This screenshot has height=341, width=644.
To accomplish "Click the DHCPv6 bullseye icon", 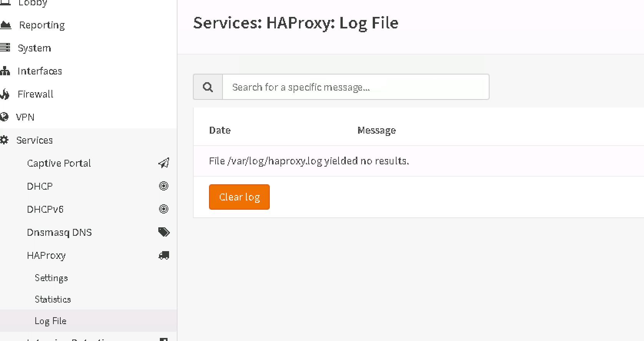I will point(164,209).
